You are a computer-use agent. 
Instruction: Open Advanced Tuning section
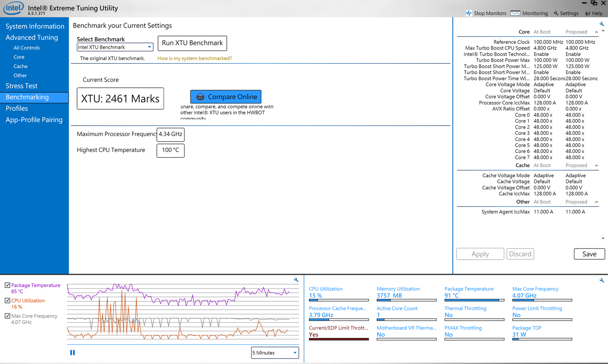pos(32,37)
